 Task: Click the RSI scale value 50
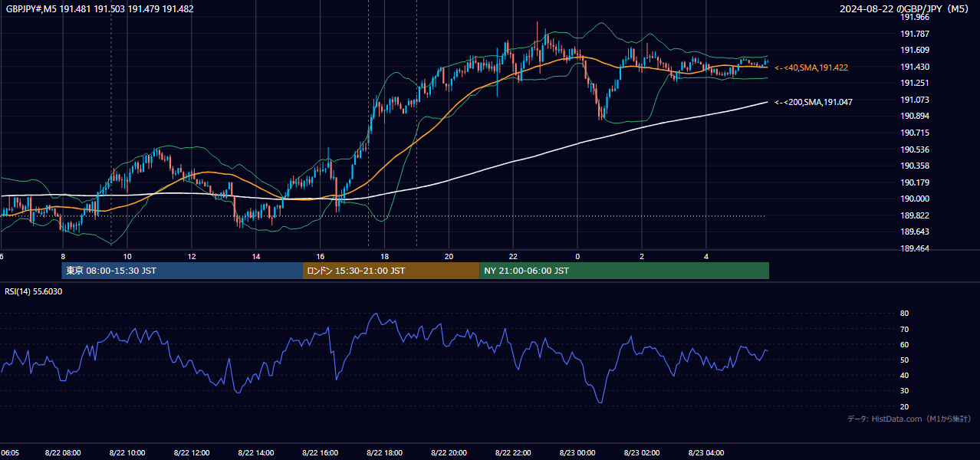(904, 360)
